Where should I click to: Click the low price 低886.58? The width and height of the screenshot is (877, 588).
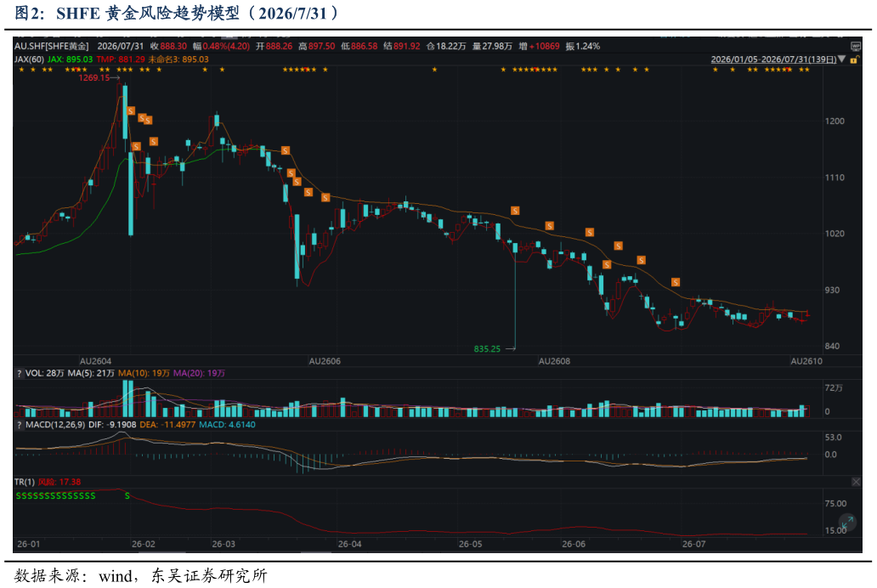tap(359, 47)
